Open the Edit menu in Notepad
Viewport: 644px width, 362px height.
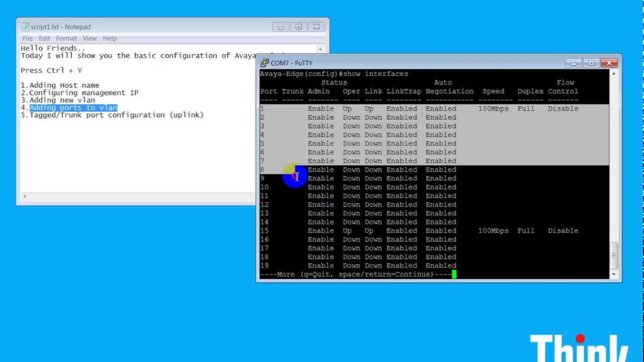pos(44,38)
